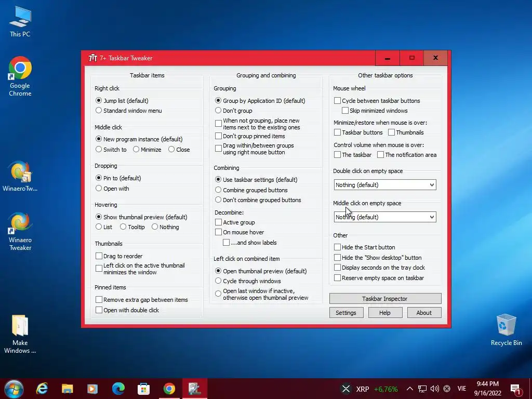Image resolution: width=532 pixels, height=399 pixels.
Task: Open This PC desktop icon
Action: coord(20,22)
